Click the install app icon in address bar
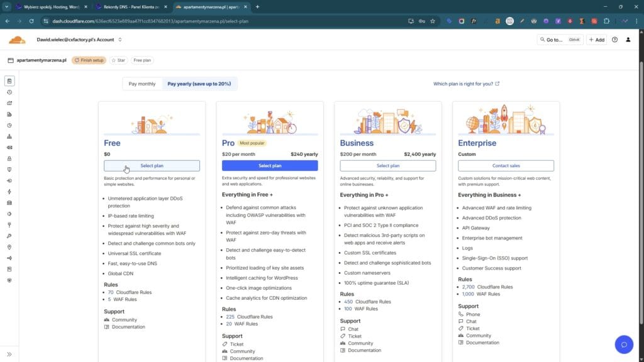The image size is (644, 362). [411, 21]
